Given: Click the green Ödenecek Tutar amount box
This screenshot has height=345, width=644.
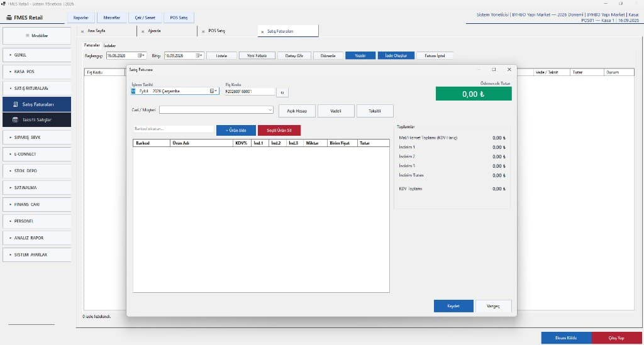Looking at the screenshot, I should tap(474, 94).
